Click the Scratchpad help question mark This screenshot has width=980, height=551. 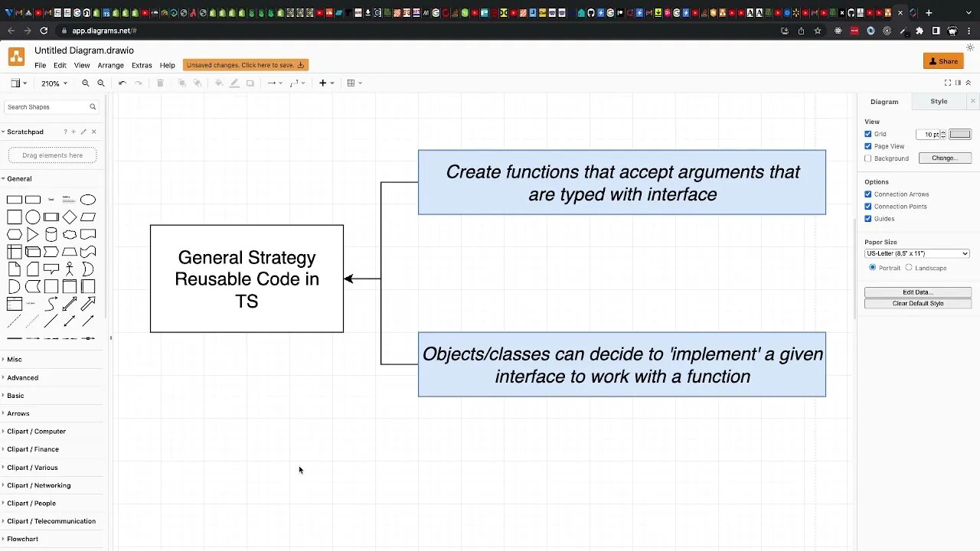tap(65, 132)
